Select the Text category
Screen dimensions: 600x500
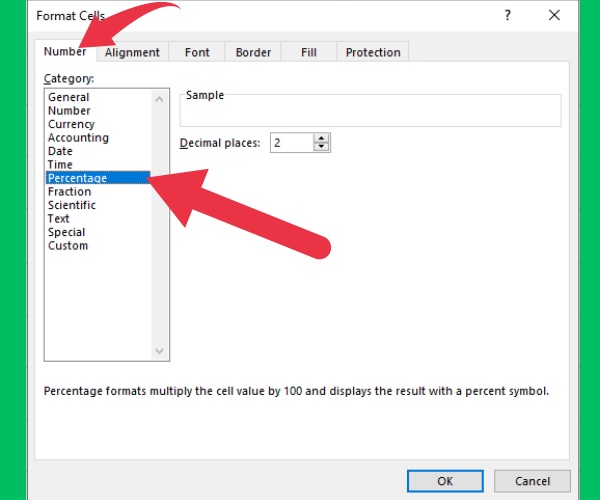[x=98, y=218]
